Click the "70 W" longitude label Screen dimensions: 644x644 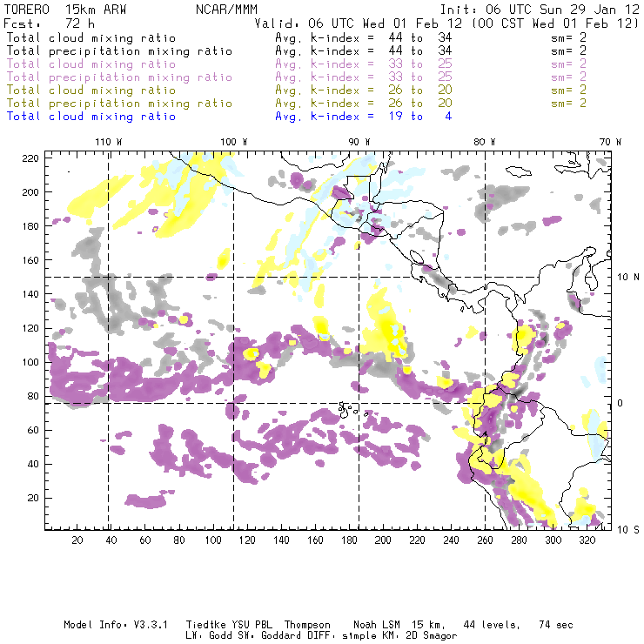click(610, 142)
